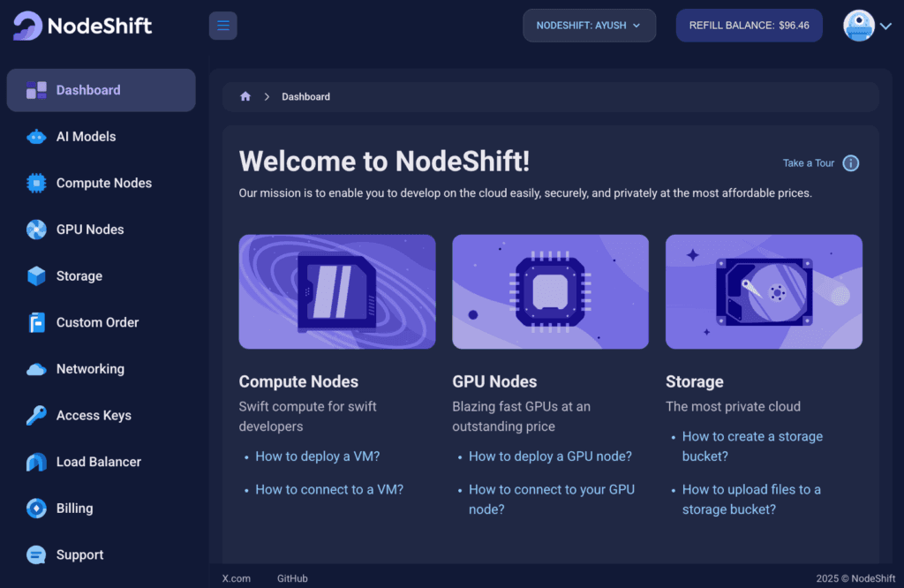Viewport: 904px width, 588px height.
Task: Click the REFILL BALANCE: $96.46 button
Action: pyautogui.click(x=749, y=26)
